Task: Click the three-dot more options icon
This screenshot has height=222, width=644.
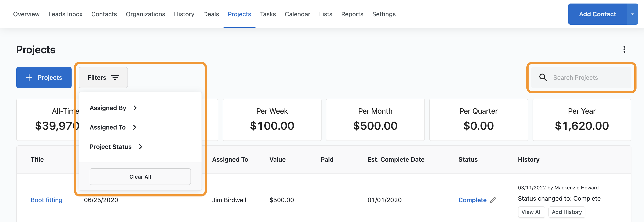Action: [x=624, y=49]
